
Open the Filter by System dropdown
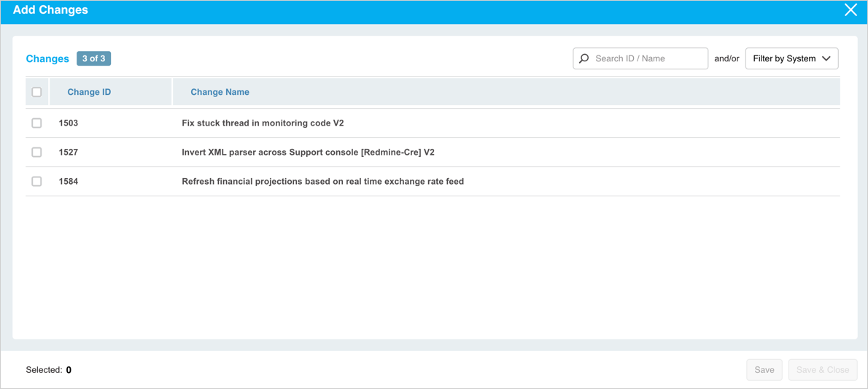click(791, 58)
